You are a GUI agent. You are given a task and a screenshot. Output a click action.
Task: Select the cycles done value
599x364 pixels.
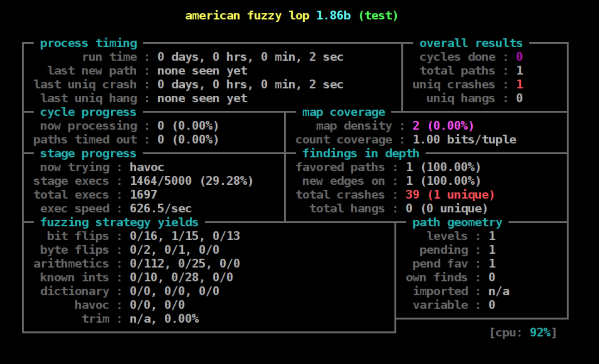[x=519, y=57]
